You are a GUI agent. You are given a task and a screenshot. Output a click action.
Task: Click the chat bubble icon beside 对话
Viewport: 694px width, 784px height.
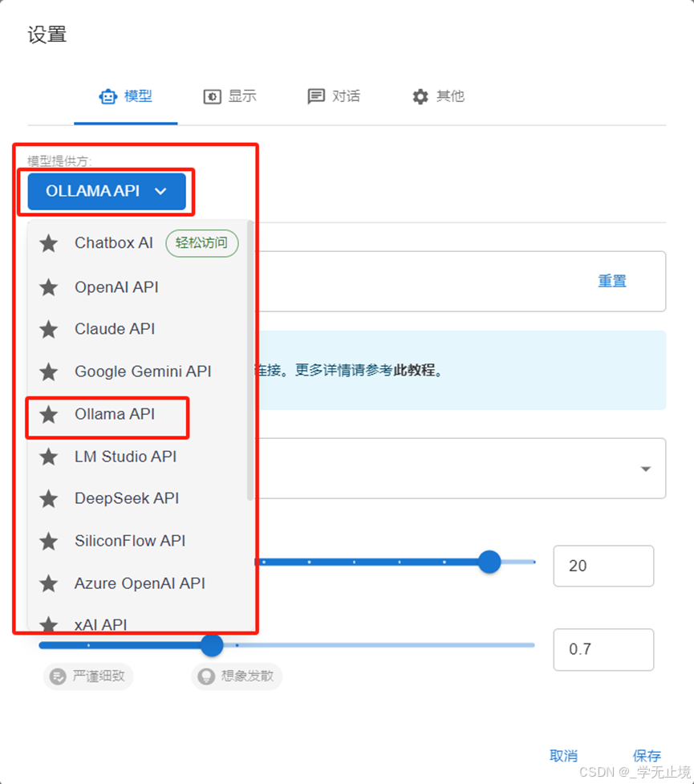[316, 96]
